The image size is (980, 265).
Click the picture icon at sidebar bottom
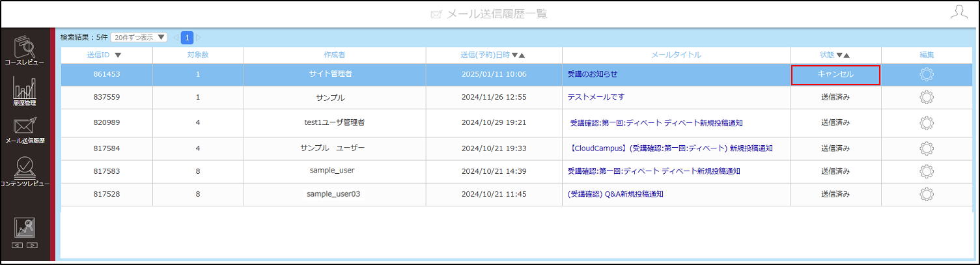(x=25, y=228)
